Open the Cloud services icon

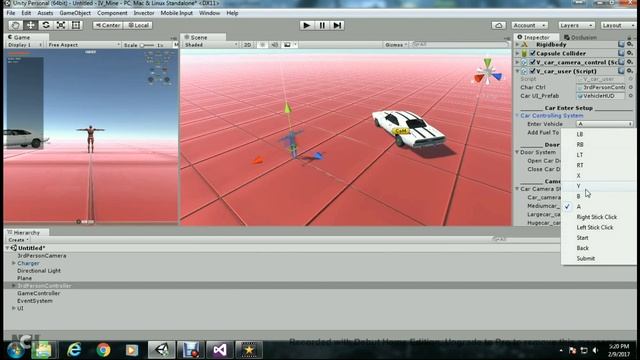[x=498, y=25]
